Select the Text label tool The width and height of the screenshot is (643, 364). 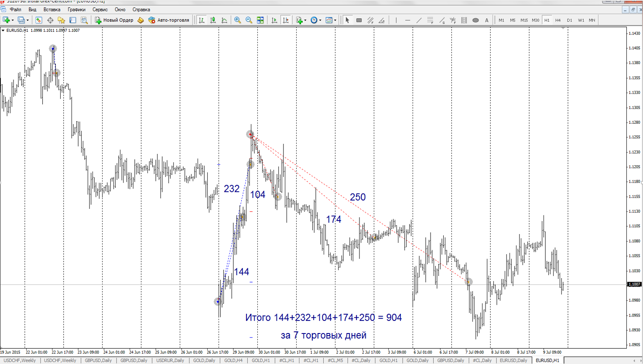tap(487, 20)
